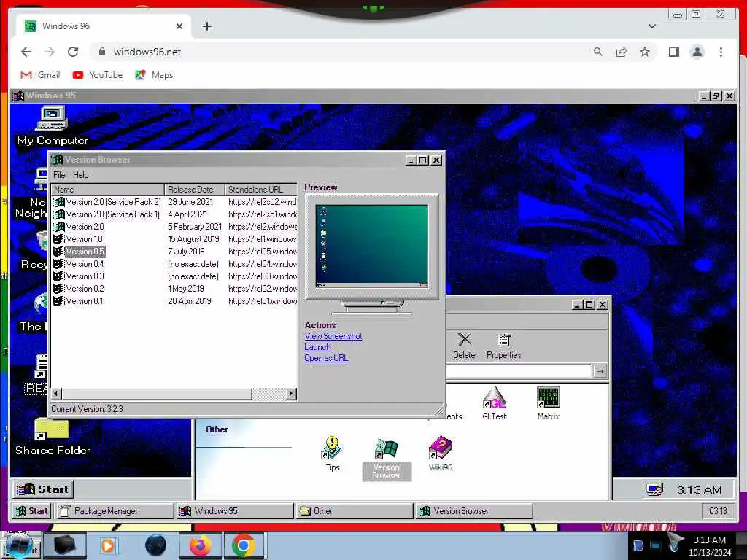
Task: Open the YouTube bookmark
Action: 98,75
